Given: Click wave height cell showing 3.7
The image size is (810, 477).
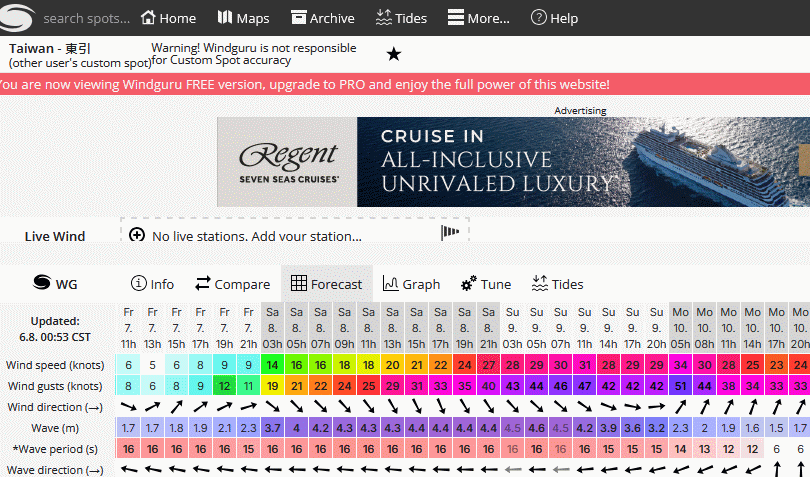Looking at the screenshot, I should coord(272,428).
